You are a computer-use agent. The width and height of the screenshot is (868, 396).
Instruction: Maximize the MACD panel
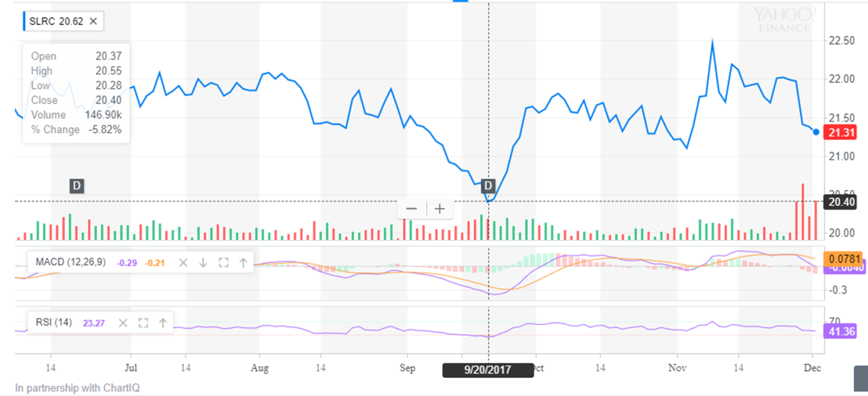point(223,262)
